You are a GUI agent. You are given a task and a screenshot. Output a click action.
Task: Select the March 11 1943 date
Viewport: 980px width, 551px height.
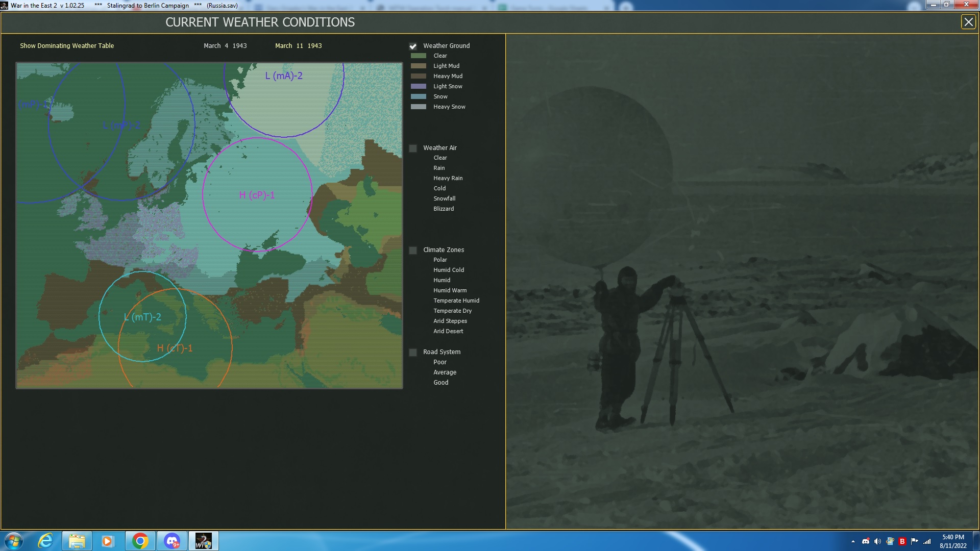[x=298, y=46]
